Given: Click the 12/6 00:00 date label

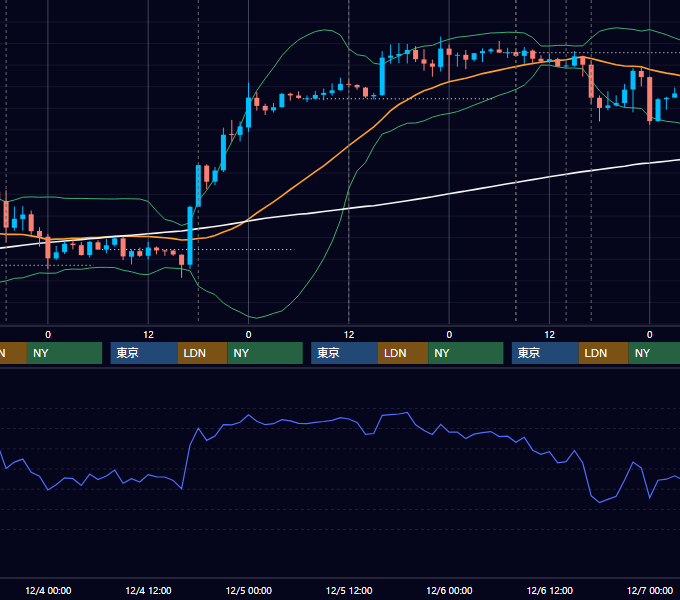Looking at the screenshot, I should click(449, 590).
